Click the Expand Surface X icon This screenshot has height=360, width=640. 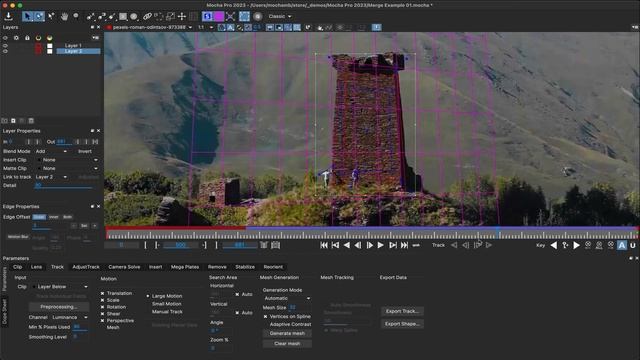231,16
